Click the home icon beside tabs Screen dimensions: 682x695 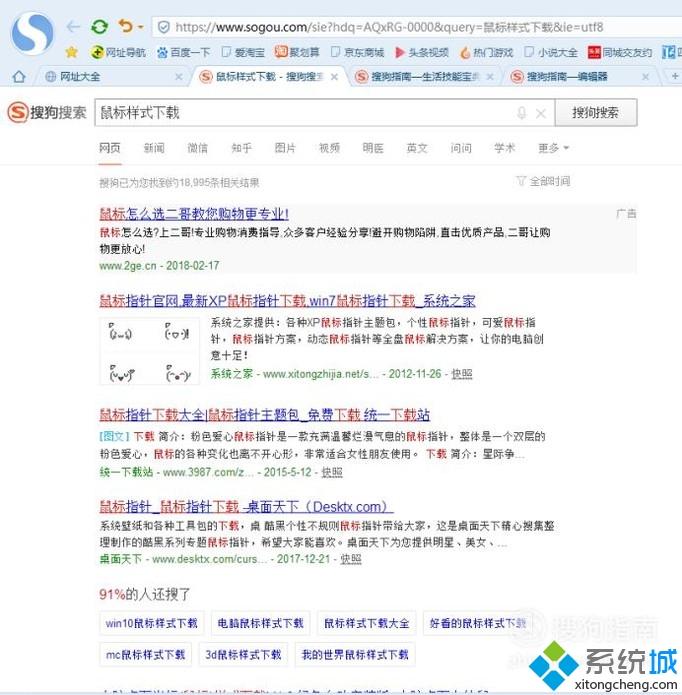point(19,77)
